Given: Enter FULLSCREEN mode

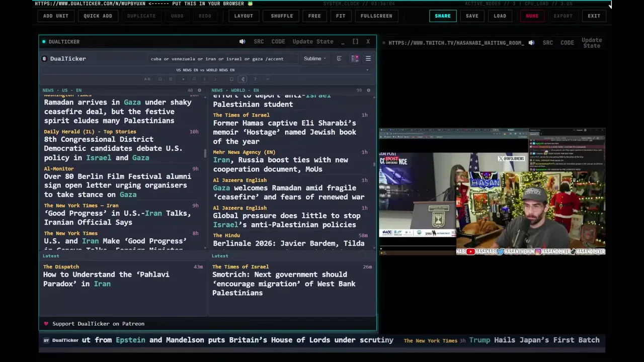Looking at the screenshot, I should 376,16.
